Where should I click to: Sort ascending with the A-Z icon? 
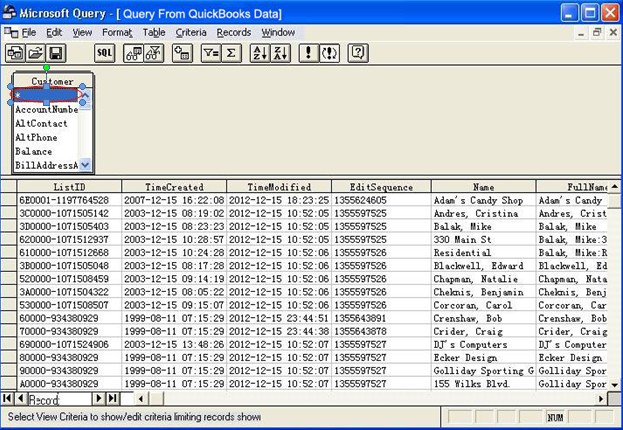coord(260,53)
